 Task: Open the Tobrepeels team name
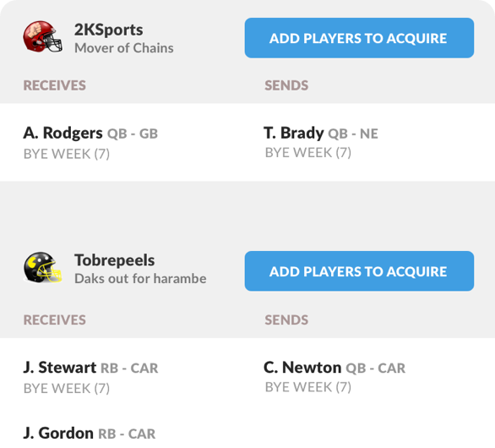(115, 260)
